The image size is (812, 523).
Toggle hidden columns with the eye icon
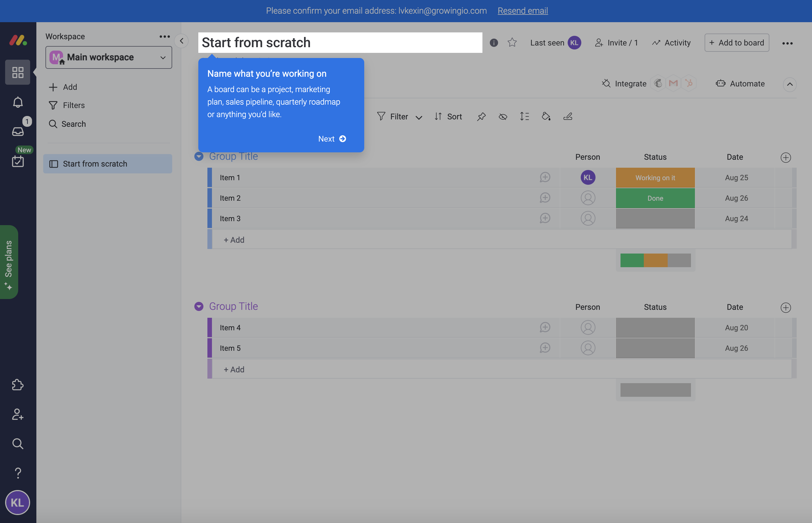coord(503,117)
